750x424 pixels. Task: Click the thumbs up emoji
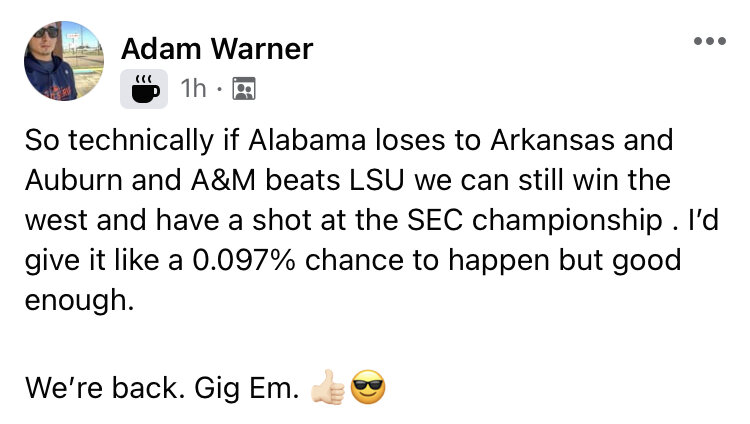328,386
